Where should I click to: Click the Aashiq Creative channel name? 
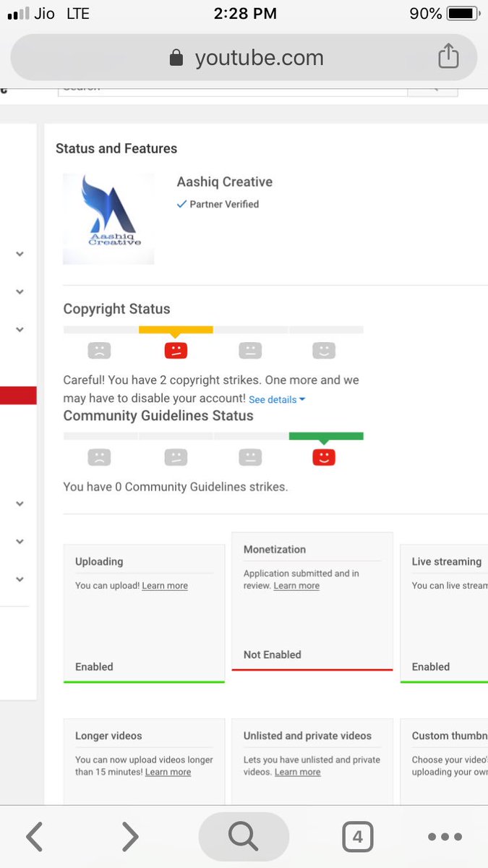225,182
